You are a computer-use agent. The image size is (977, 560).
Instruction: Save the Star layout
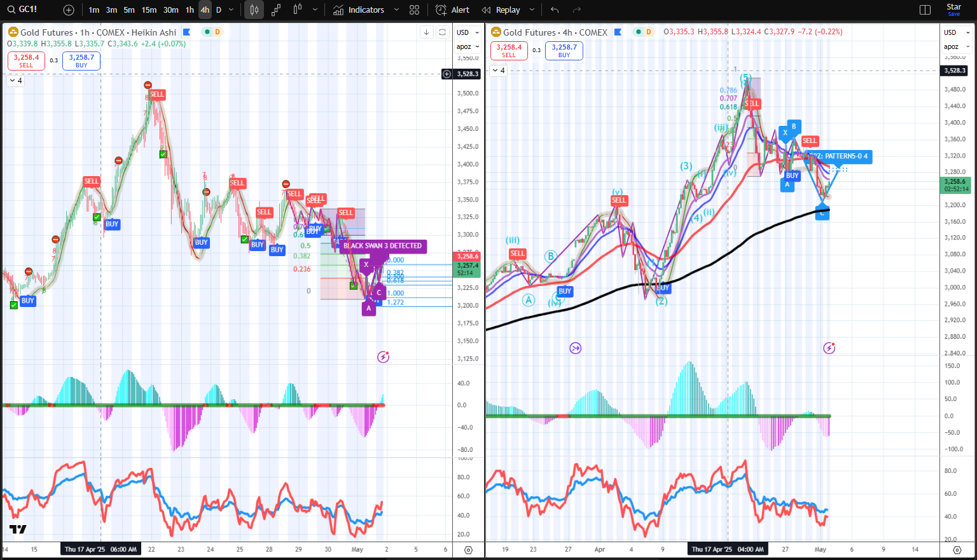pyautogui.click(x=954, y=10)
